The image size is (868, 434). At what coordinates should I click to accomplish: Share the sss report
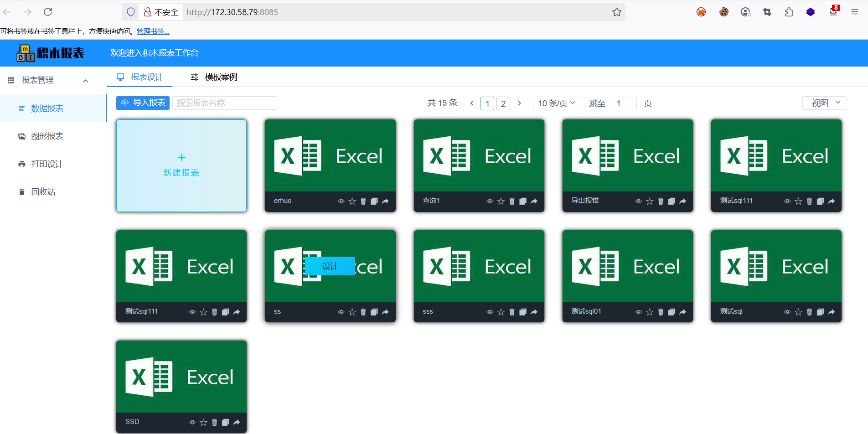[534, 312]
